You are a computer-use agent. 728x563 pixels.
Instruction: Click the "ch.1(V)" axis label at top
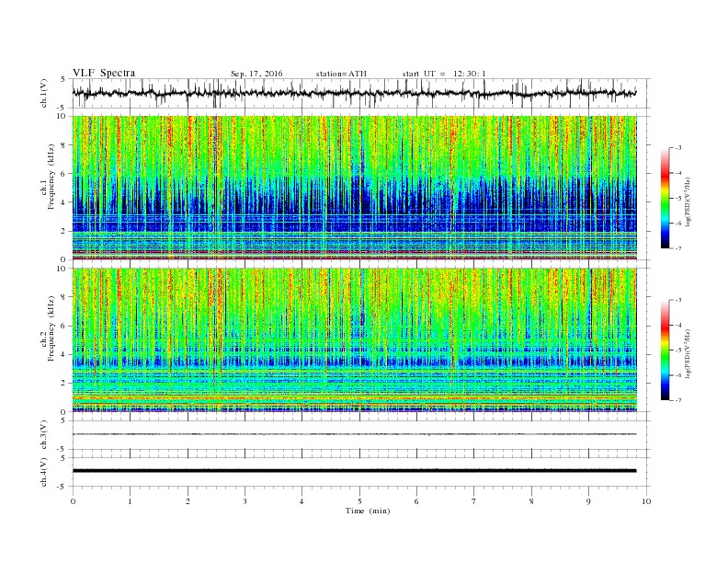pyautogui.click(x=44, y=94)
